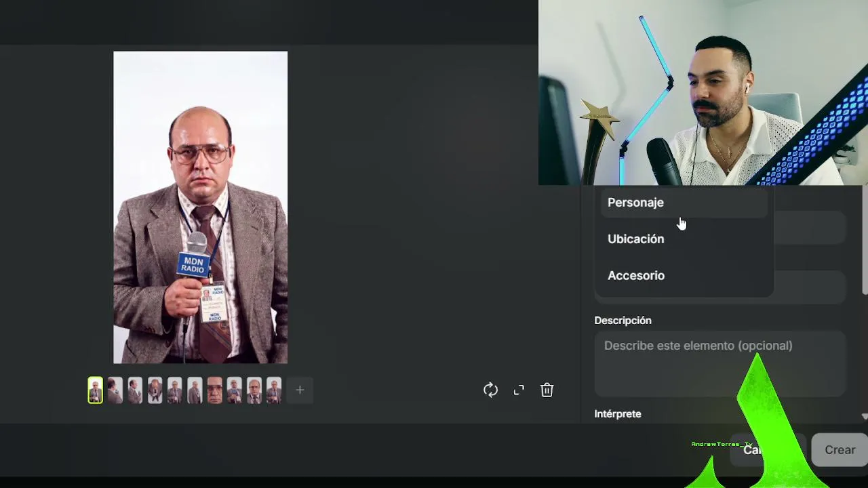Click the replace image circular-arrows icon
Image resolution: width=868 pixels, height=488 pixels.
click(490, 390)
